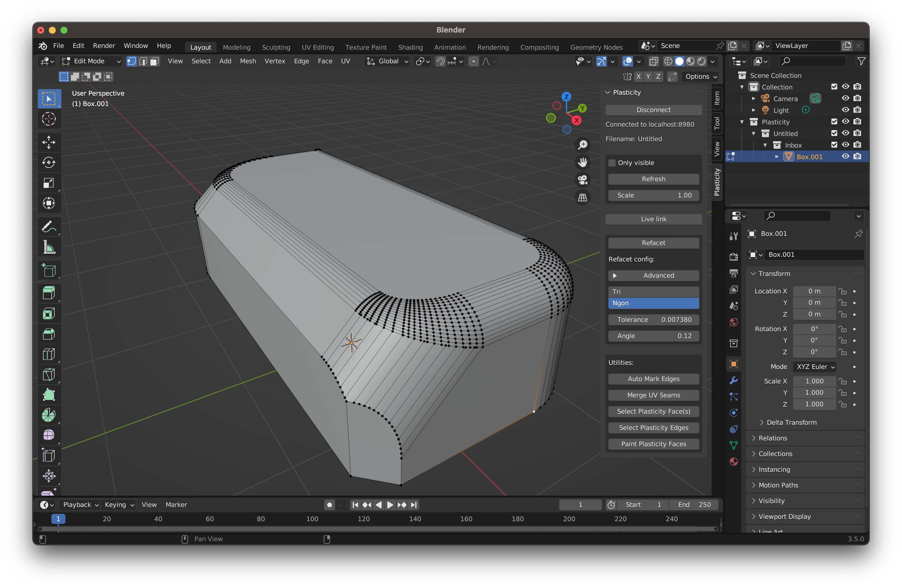Open the Options dropdown
This screenshot has height=588, width=902.
(701, 76)
